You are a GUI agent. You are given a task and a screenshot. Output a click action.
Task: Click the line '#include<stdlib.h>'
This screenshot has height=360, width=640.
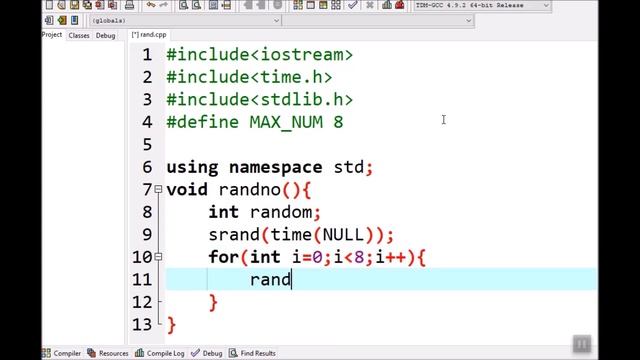260,100
